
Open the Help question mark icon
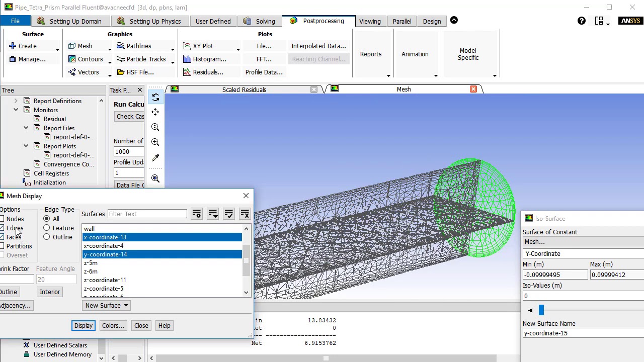click(582, 21)
